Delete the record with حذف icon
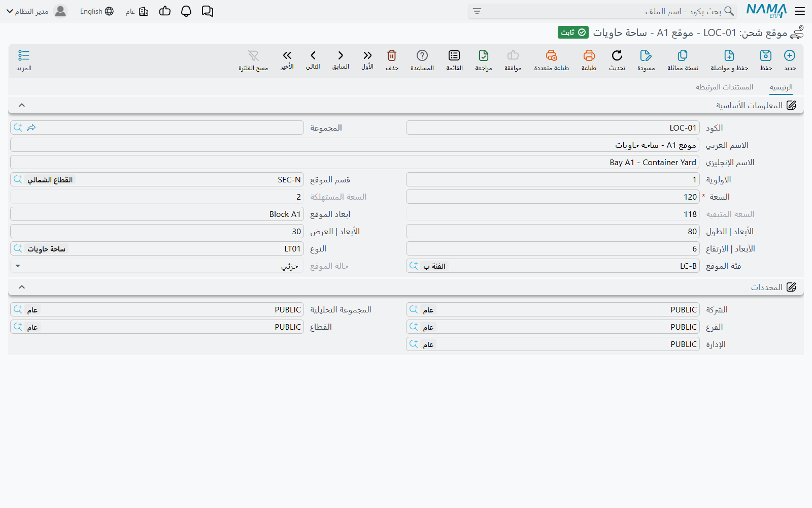 392,55
